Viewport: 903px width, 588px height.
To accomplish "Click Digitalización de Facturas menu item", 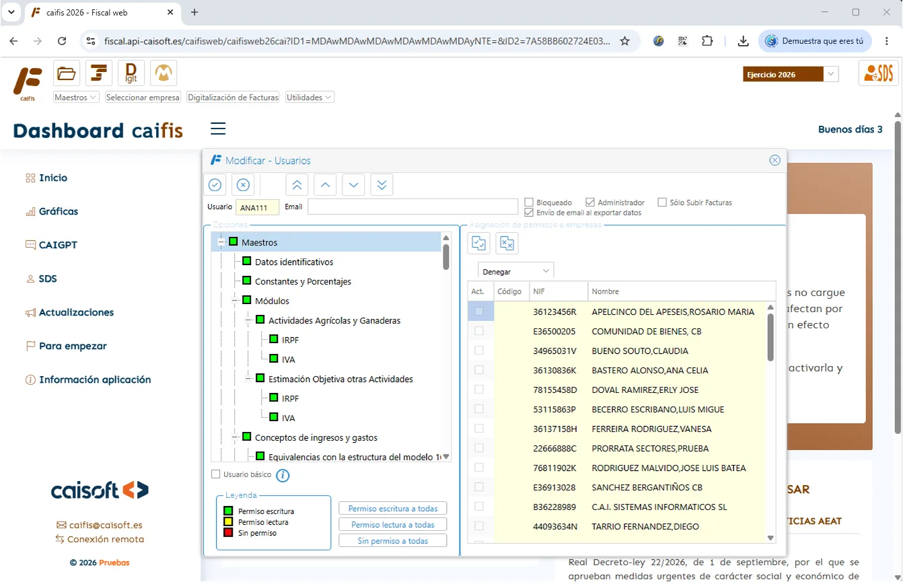I will [233, 98].
